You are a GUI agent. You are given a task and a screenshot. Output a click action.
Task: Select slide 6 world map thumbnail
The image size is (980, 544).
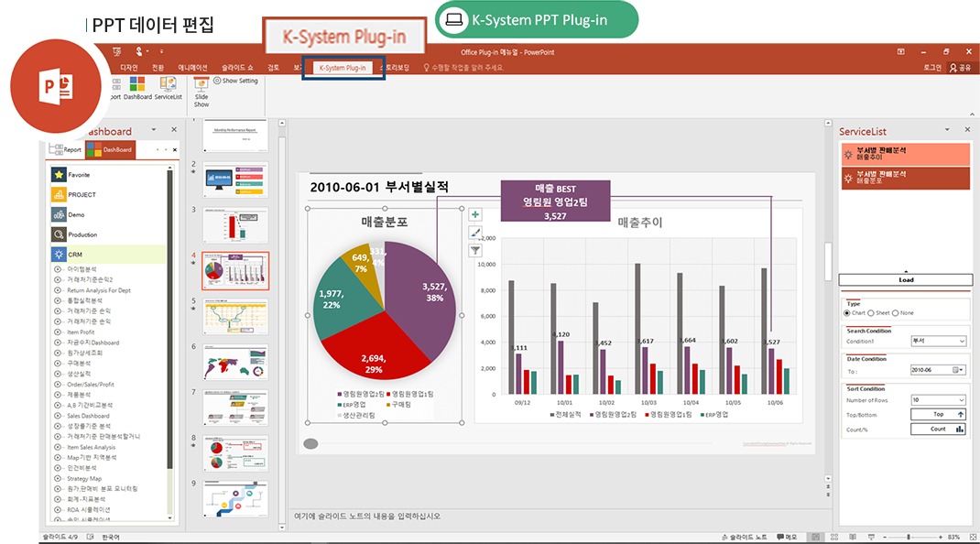[x=235, y=362]
